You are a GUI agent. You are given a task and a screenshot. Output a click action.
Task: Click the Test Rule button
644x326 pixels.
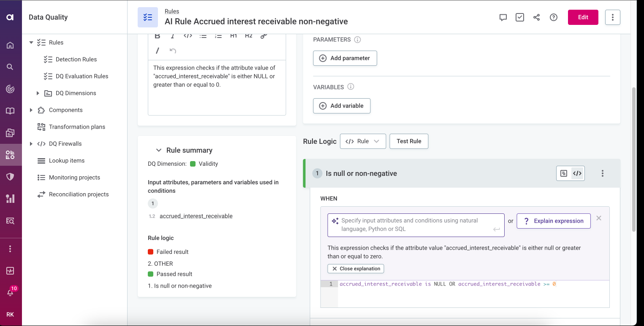tap(409, 141)
